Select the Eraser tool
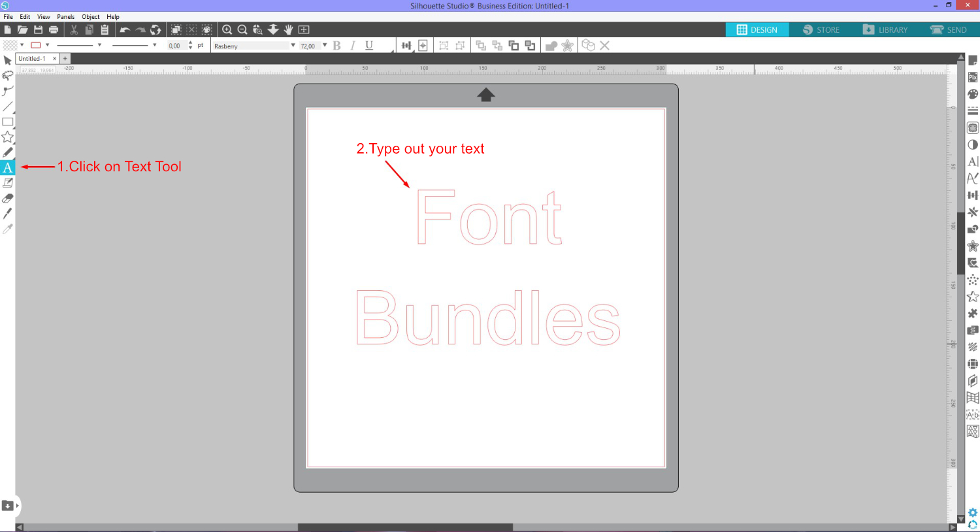The image size is (980, 532). tap(8, 197)
